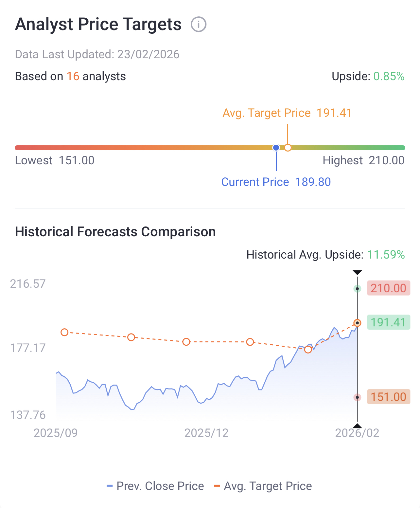420x508 pixels.
Task: Toggle the Prev. Close Price legend item
Action: click(155, 486)
